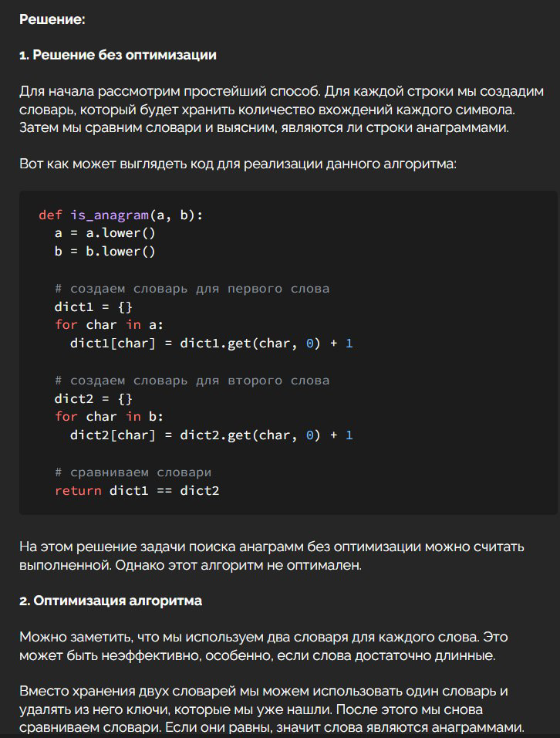Click the dict2.get(char, 0) expression
Screen dimensions: 560x738
[250, 435]
